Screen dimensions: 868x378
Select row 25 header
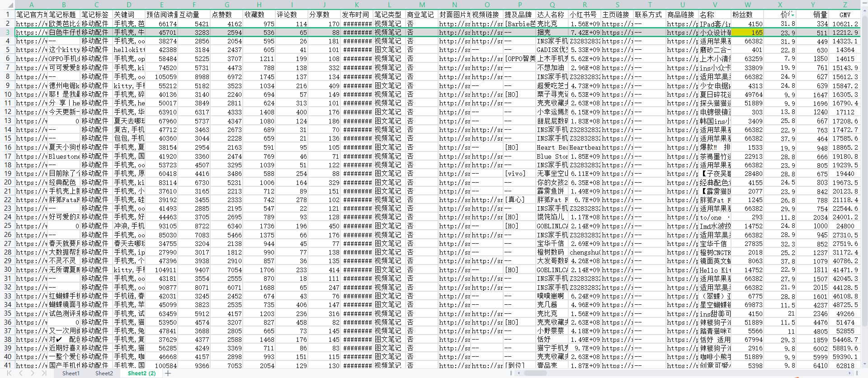(x=7, y=226)
